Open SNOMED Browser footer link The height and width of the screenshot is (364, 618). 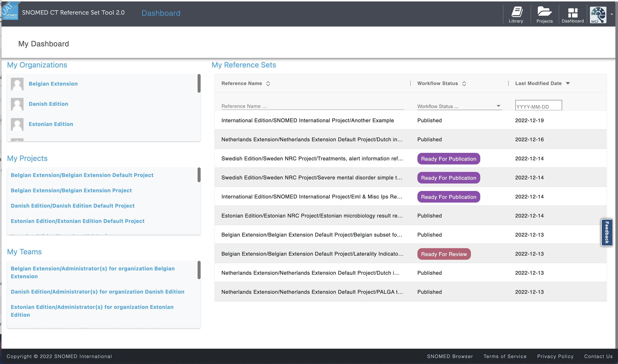point(450,356)
